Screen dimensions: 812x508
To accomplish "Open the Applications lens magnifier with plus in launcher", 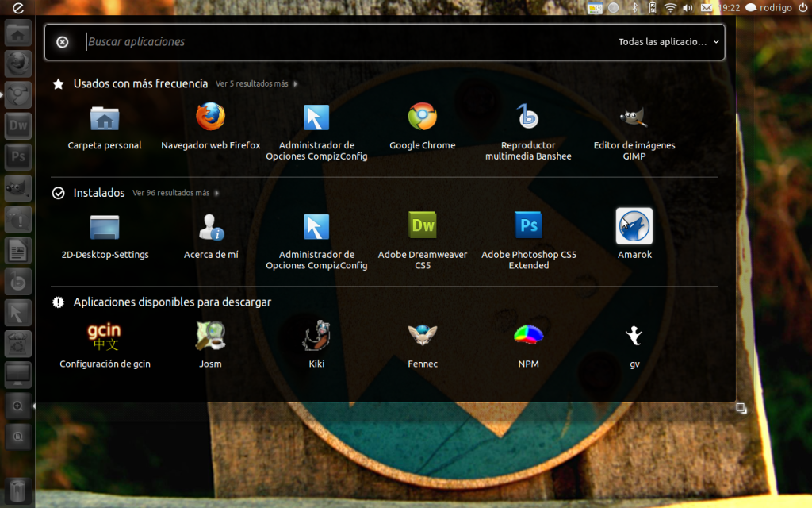I will point(18,406).
